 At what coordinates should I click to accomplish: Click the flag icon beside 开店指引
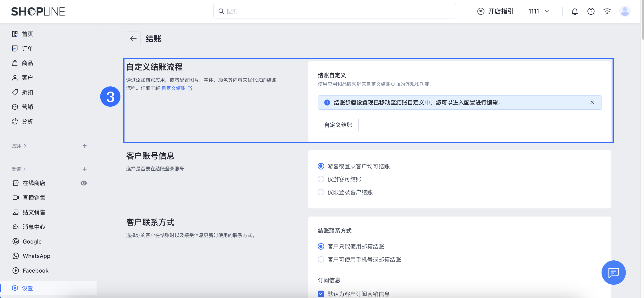pos(480,11)
